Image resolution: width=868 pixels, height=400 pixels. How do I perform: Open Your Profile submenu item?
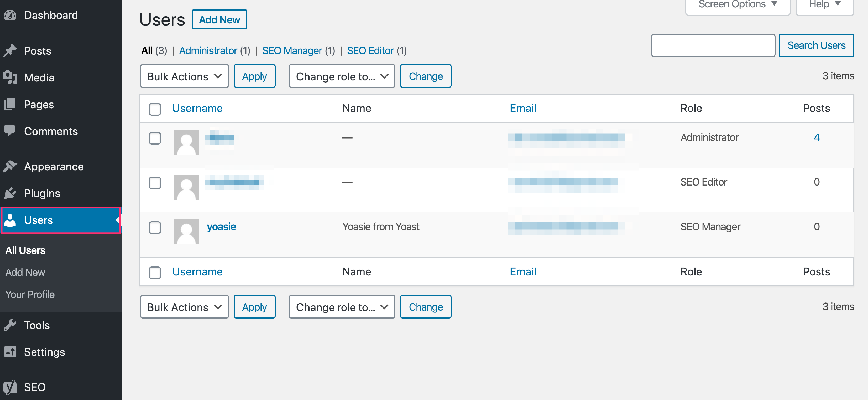[x=30, y=294]
